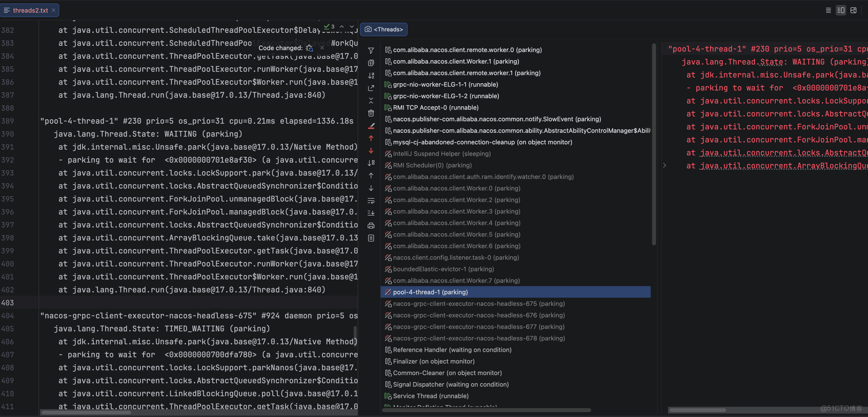Select the pool-4-thread-1 (parking) thread
Image resolution: width=868 pixels, height=417 pixels.
(430, 292)
